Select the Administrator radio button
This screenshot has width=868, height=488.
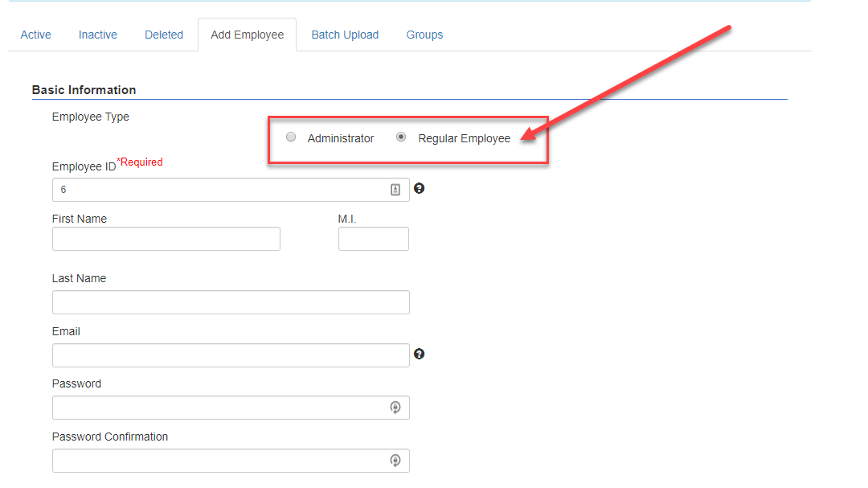point(290,137)
